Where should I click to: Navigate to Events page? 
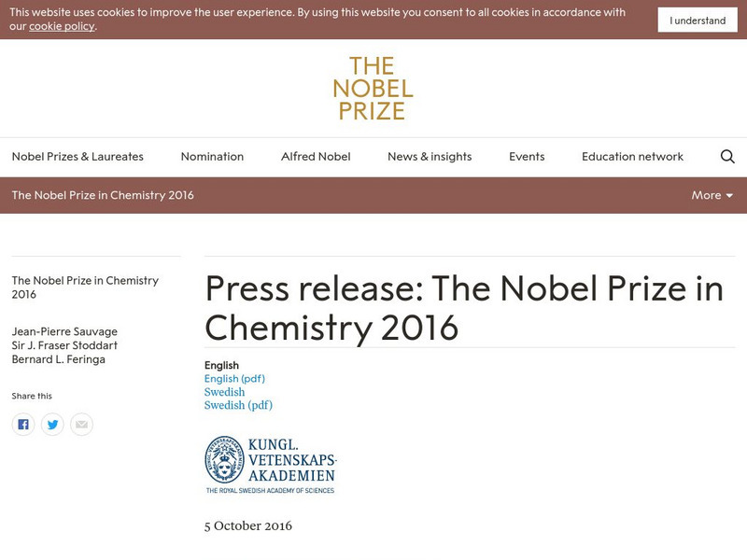click(x=527, y=157)
